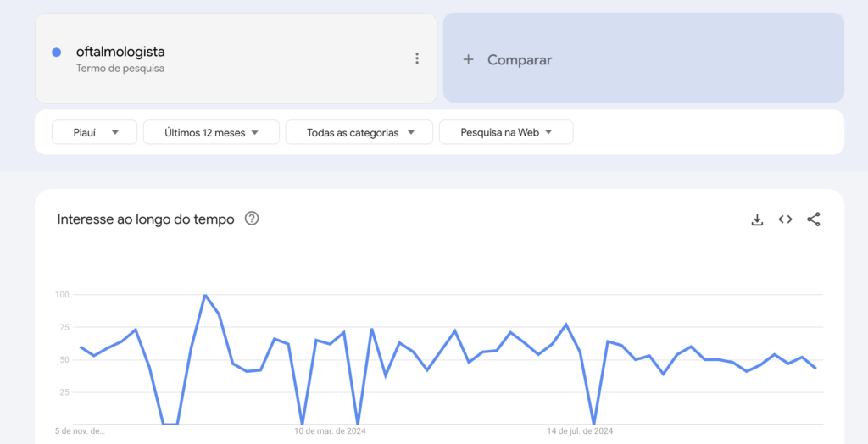Open help for Interesse ao longo do tempo
The image size is (868, 444).
click(x=252, y=219)
